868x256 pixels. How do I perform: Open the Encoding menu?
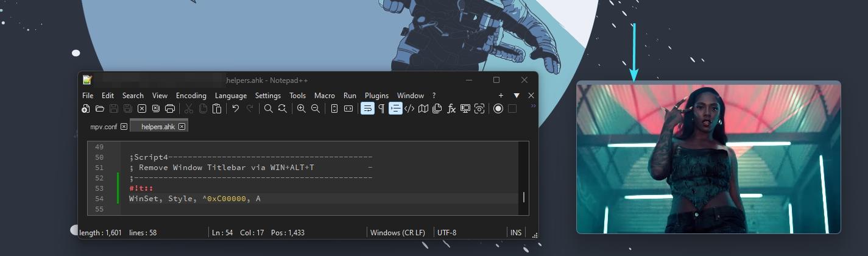point(191,96)
